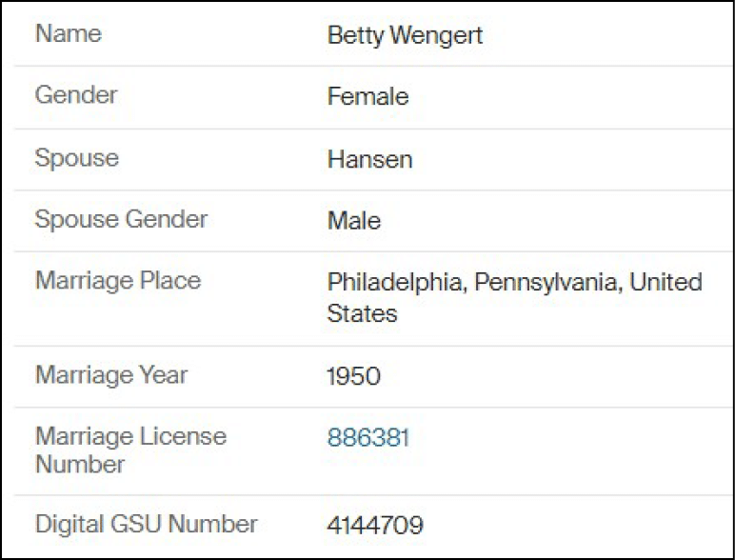This screenshot has width=735, height=560.
Task: Click the Marriage Year label
Action: pyautogui.click(x=111, y=374)
